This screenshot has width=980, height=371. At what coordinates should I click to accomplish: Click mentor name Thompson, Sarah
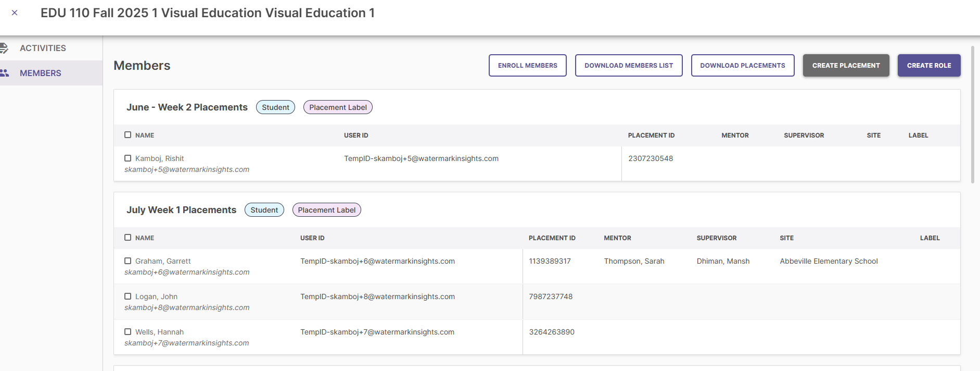click(x=634, y=261)
